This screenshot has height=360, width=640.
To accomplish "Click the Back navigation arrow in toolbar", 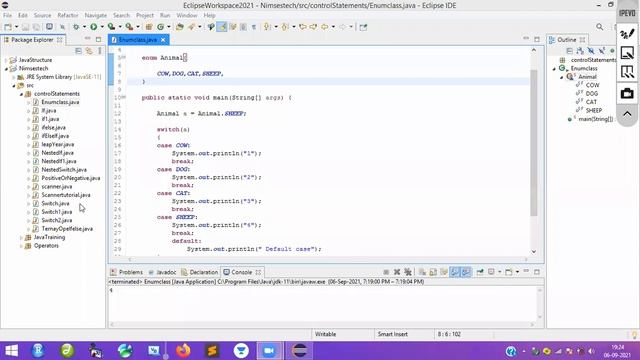I will click(324, 27).
